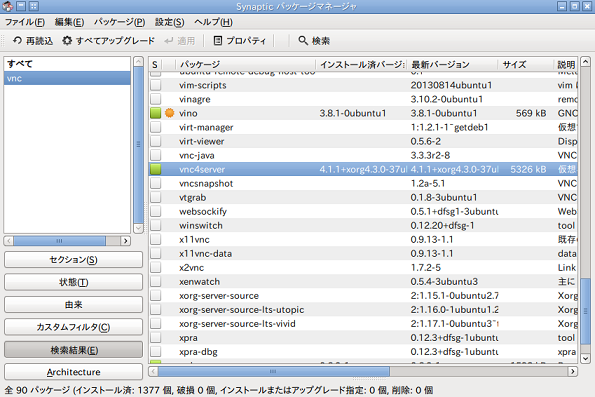Select the vtgrab package row
595x397 pixels.
(363, 197)
